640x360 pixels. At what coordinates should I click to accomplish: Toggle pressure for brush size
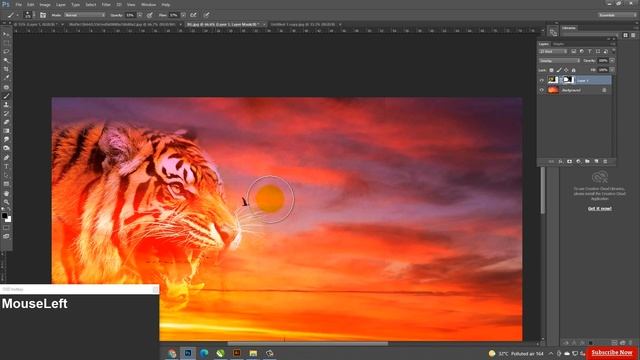[x=207, y=15]
